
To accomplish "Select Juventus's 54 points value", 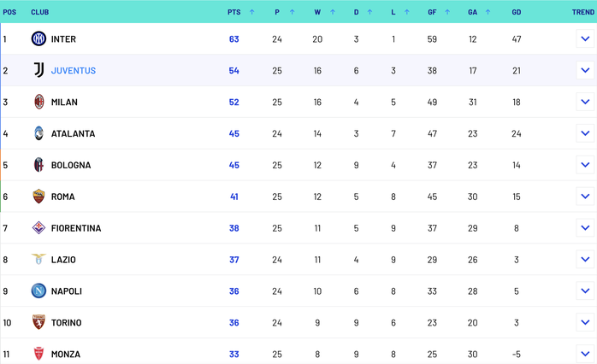I will [x=233, y=71].
